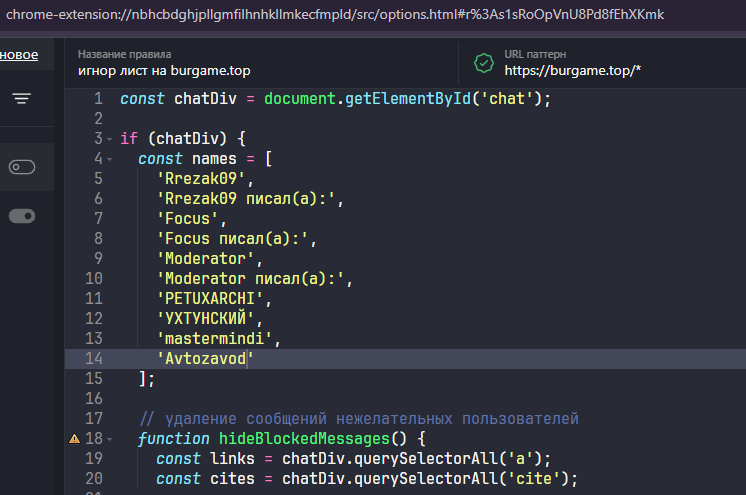Click the 'Avtozavod' string on line 14

pos(205,358)
